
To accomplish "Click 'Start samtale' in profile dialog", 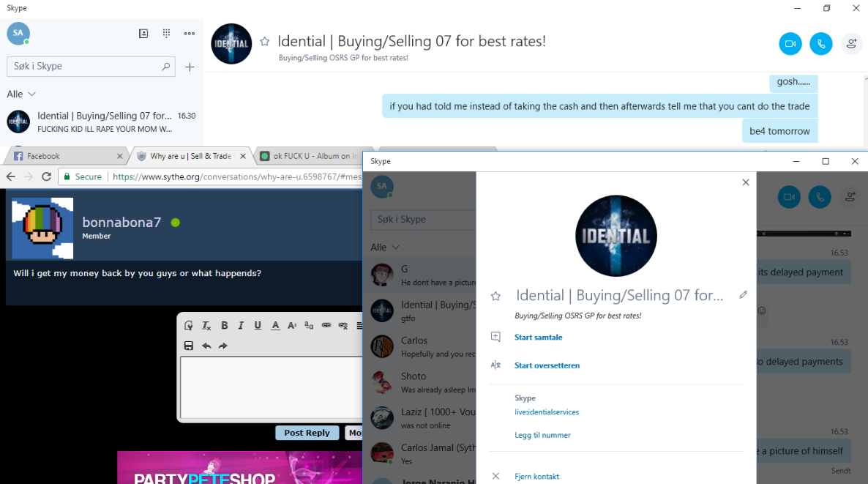I will click(x=538, y=338).
